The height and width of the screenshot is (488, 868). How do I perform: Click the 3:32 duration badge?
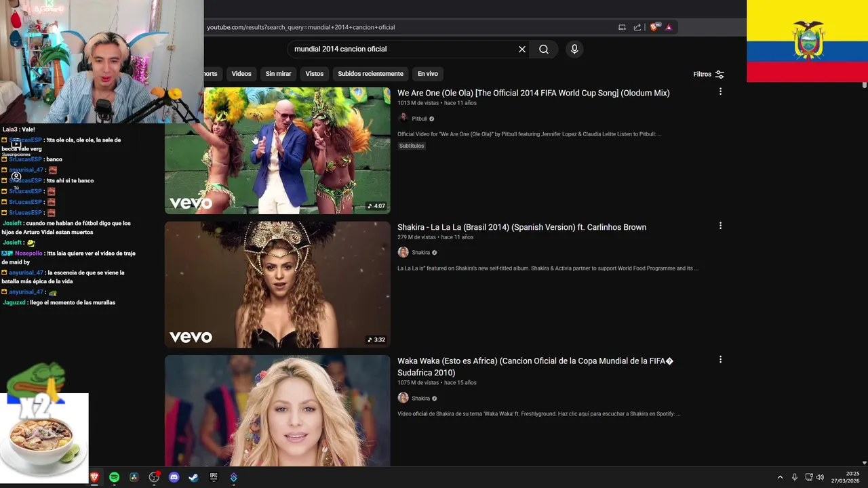[x=376, y=340]
